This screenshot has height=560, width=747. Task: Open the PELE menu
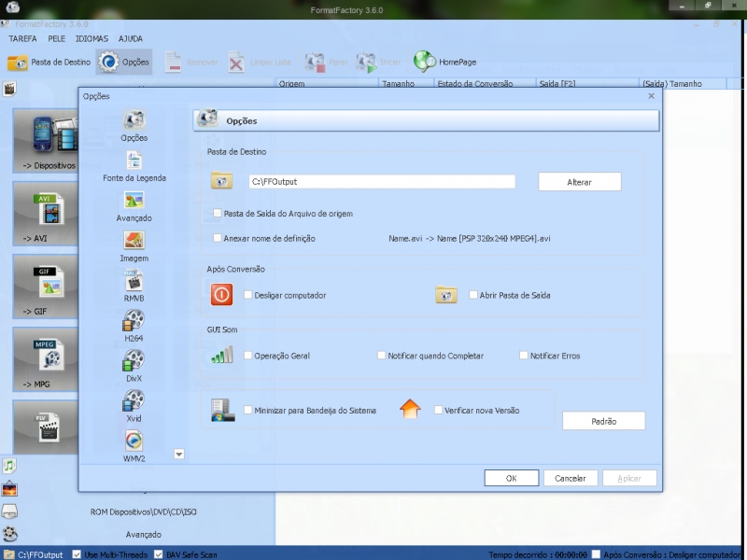[57, 38]
